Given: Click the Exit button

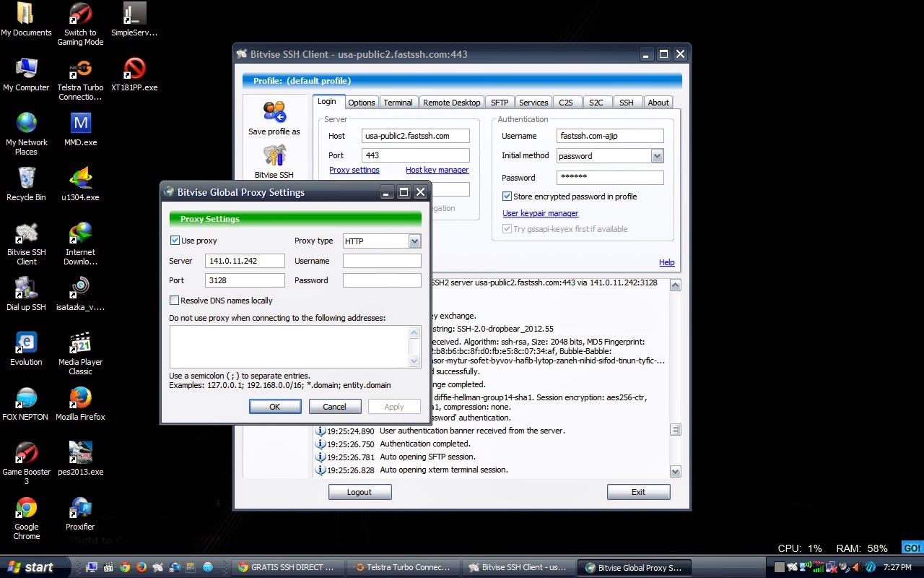Looking at the screenshot, I should point(638,492).
